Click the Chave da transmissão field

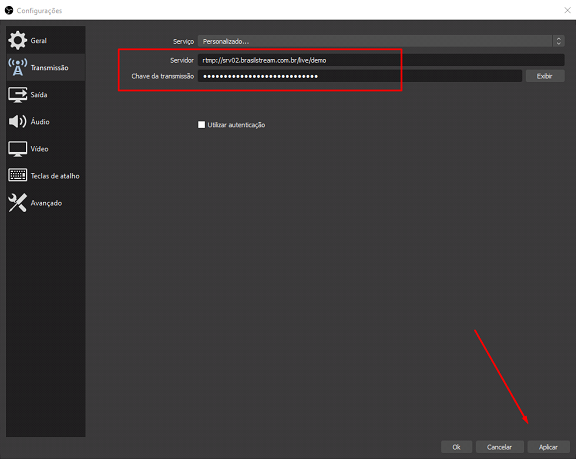pyautogui.click(x=360, y=76)
